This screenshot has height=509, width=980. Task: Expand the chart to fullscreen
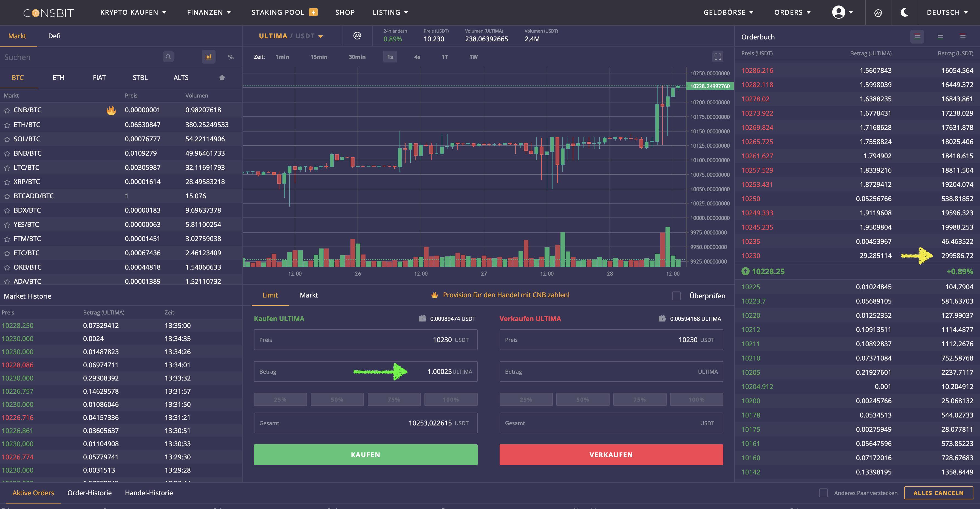(718, 57)
